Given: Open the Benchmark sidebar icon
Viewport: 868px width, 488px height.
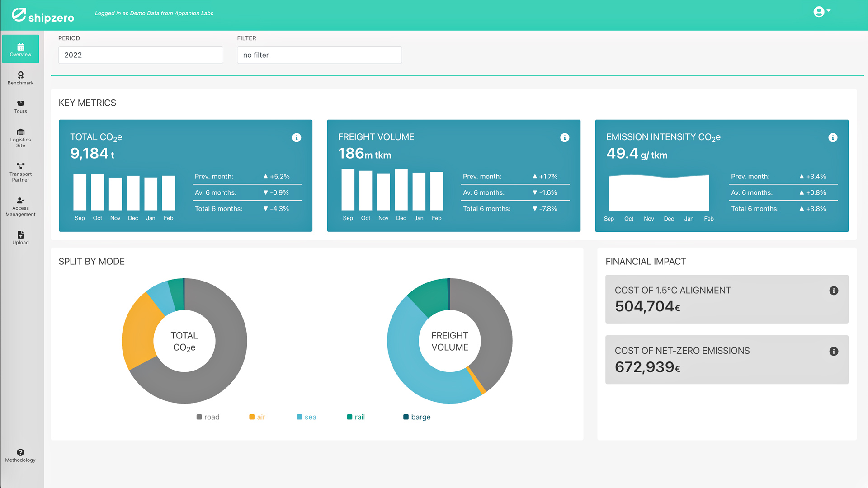Looking at the screenshot, I should pos(20,78).
